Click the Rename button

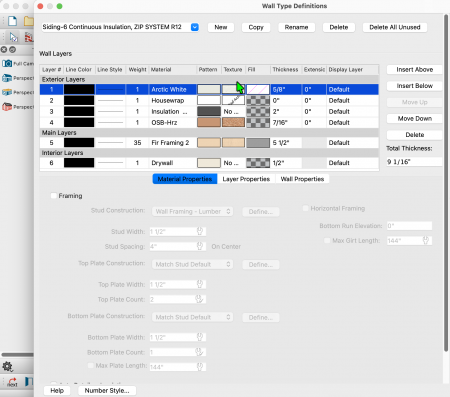click(296, 27)
